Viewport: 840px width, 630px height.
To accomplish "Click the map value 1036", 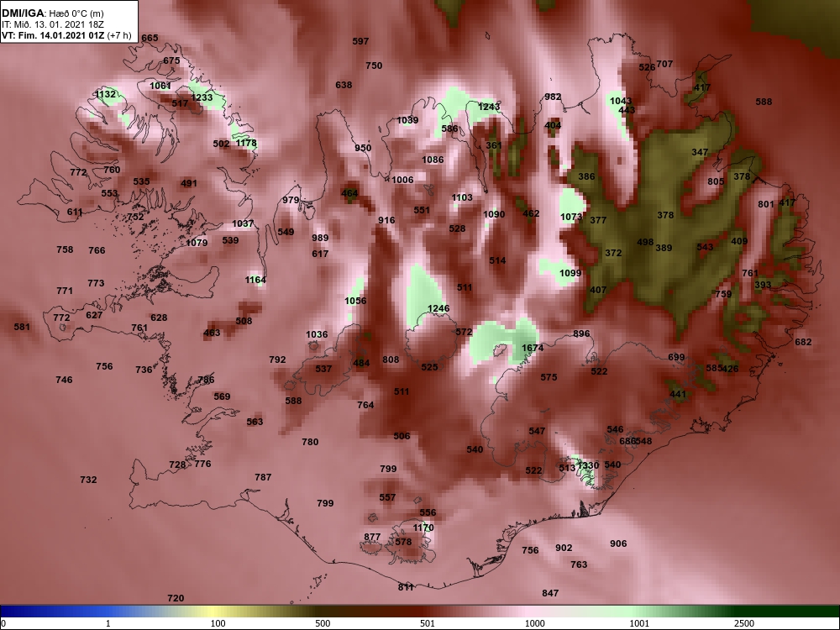I will pyautogui.click(x=317, y=334).
